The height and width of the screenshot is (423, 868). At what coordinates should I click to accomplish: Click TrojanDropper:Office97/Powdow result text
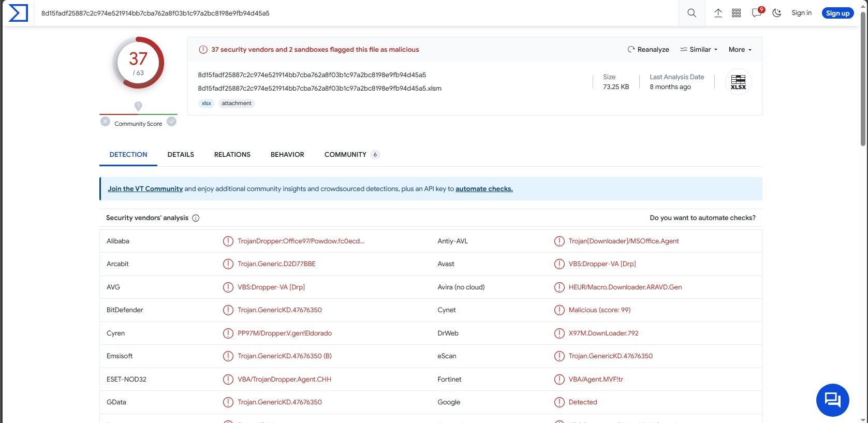tap(301, 241)
